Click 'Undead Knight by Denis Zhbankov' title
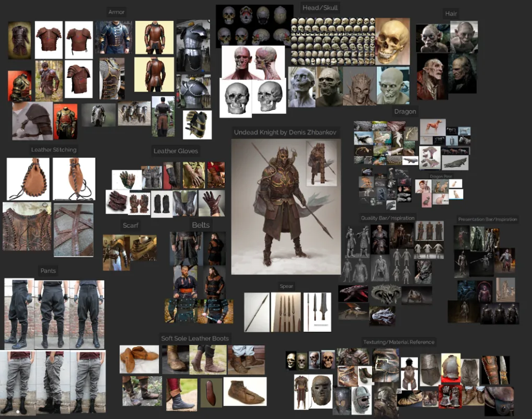The width and height of the screenshot is (532, 419). pyautogui.click(x=285, y=132)
